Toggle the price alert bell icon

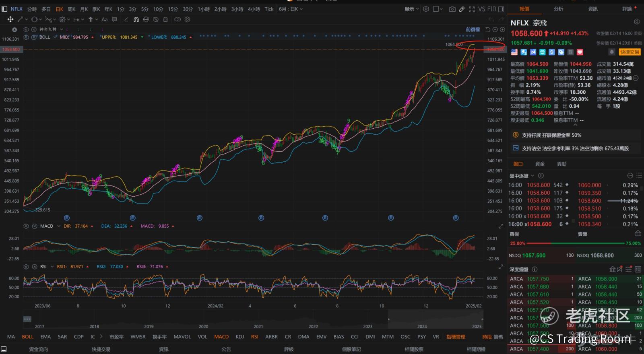click(612, 52)
